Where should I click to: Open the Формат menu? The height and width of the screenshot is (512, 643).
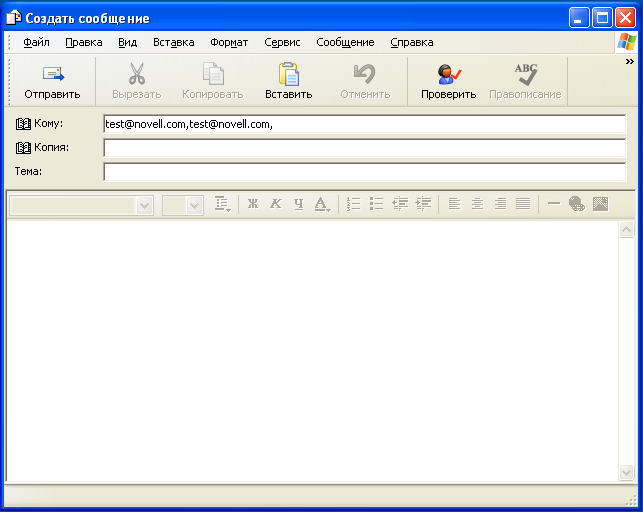tap(229, 42)
